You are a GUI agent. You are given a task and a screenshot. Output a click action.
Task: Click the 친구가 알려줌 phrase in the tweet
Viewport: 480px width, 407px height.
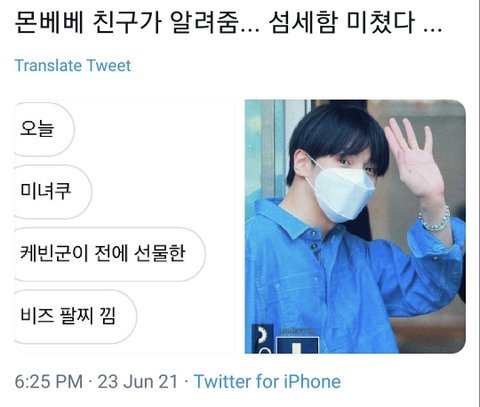(166, 23)
